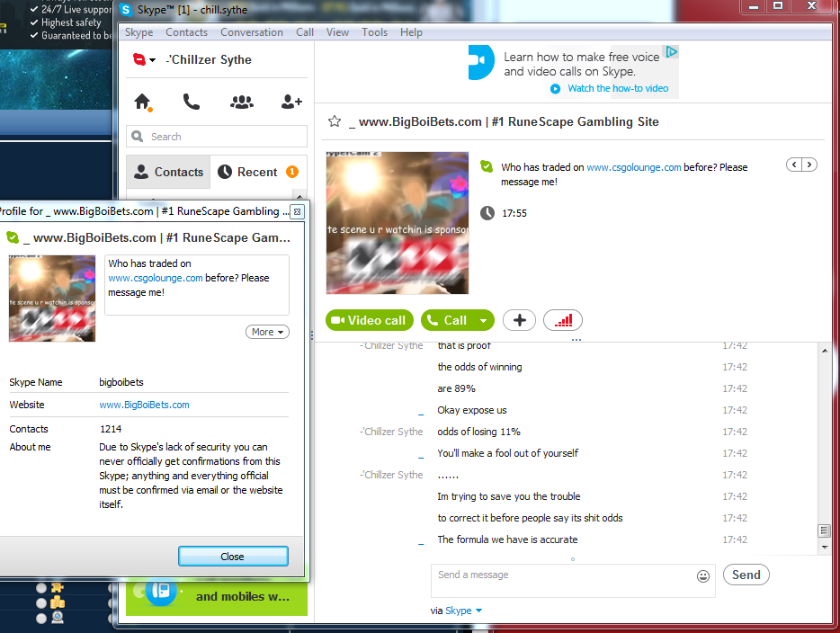Close the profile popup with Close button
The width and height of the screenshot is (840, 633).
click(x=233, y=557)
